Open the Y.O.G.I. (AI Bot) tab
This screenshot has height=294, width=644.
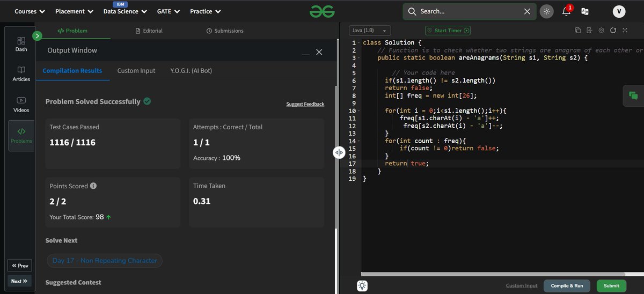pos(192,70)
